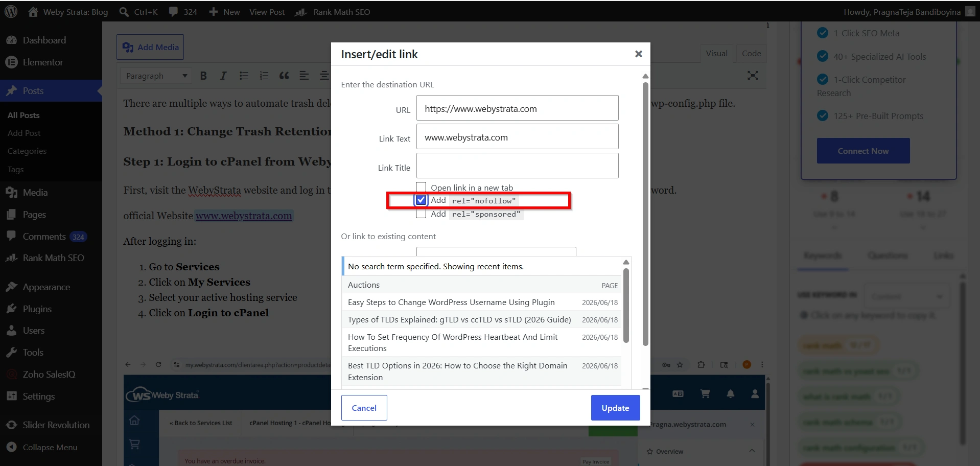Toggle distraction-free fullscreen editor
The width and height of the screenshot is (980, 466).
(753, 76)
